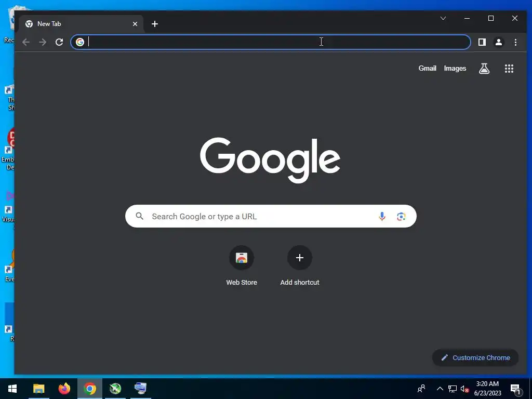Viewport: 532px width, 399px height.
Task: Open File Explorer from the taskbar
Action: coord(38,389)
